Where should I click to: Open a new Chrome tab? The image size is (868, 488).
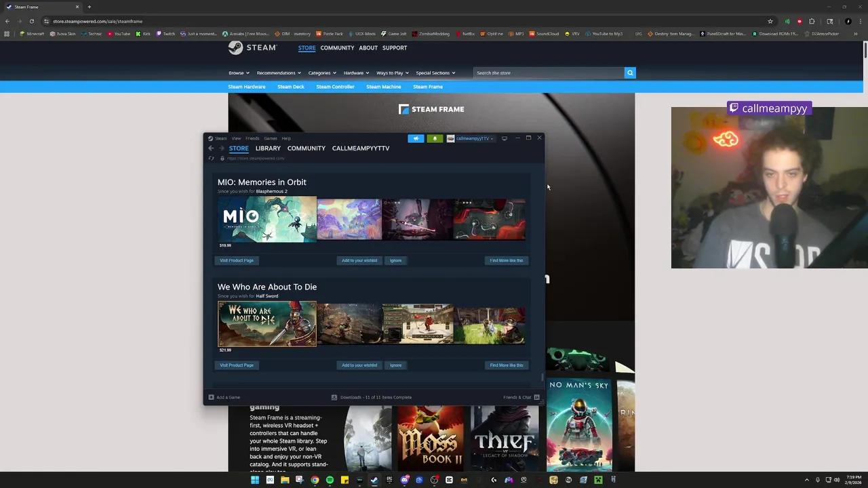tap(89, 7)
